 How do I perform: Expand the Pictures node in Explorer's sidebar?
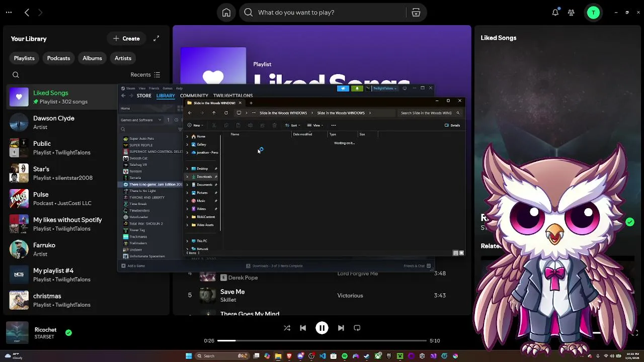[187, 193]
